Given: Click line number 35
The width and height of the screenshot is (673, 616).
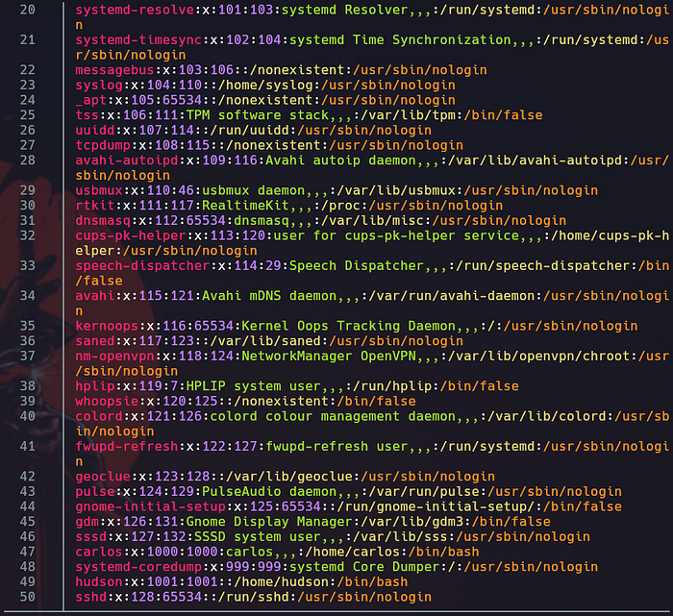Looking at the screenshot, I should click(28, 326).
